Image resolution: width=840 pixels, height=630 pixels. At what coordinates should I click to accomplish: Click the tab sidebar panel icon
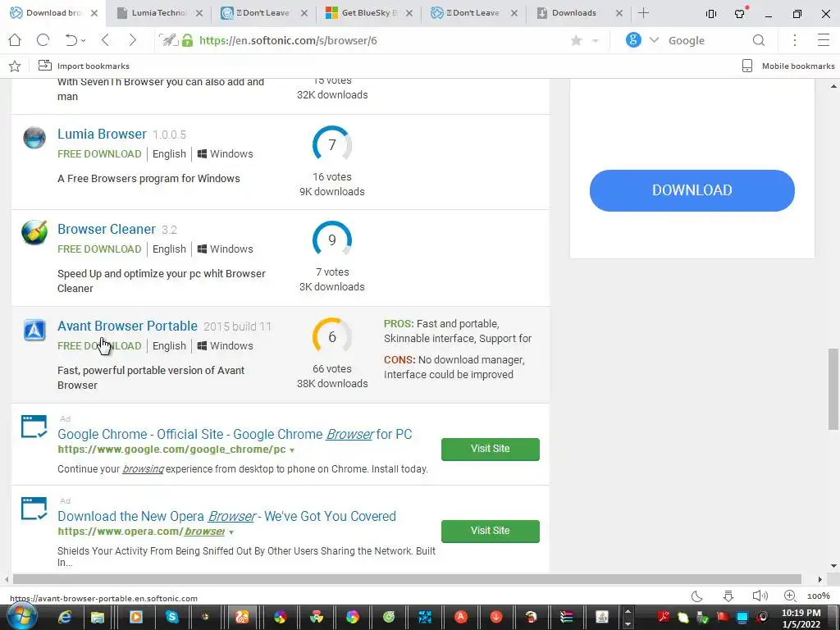pos(711,14)
